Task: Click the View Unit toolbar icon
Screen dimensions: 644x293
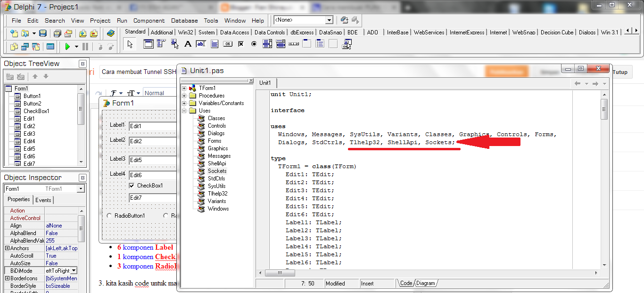Action: [x=14, y=47]
